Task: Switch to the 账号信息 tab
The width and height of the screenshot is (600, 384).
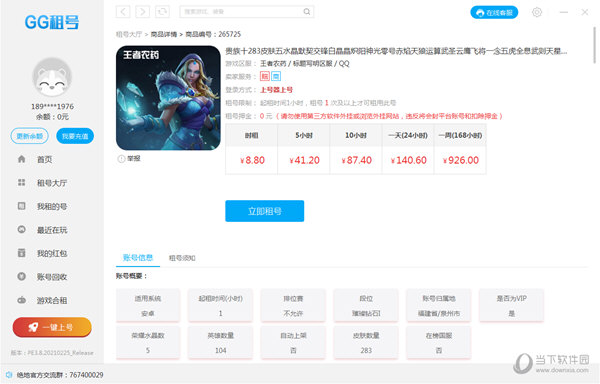Action: (138, 258)
